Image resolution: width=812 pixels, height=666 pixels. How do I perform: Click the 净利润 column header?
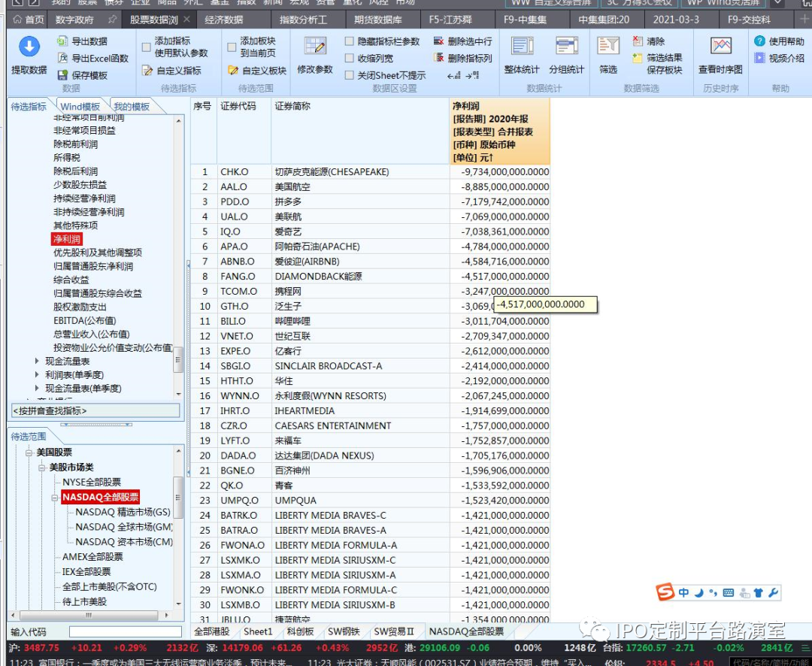click(499, 132)
